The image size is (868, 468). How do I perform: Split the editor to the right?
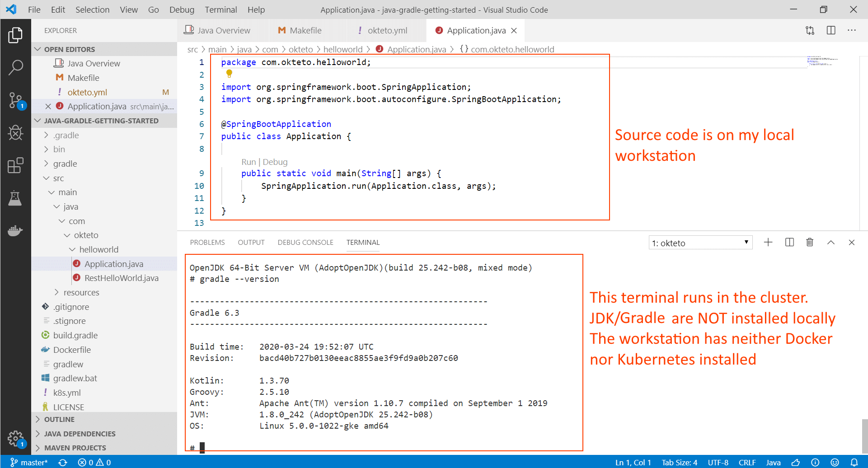[x=831, y=30]
